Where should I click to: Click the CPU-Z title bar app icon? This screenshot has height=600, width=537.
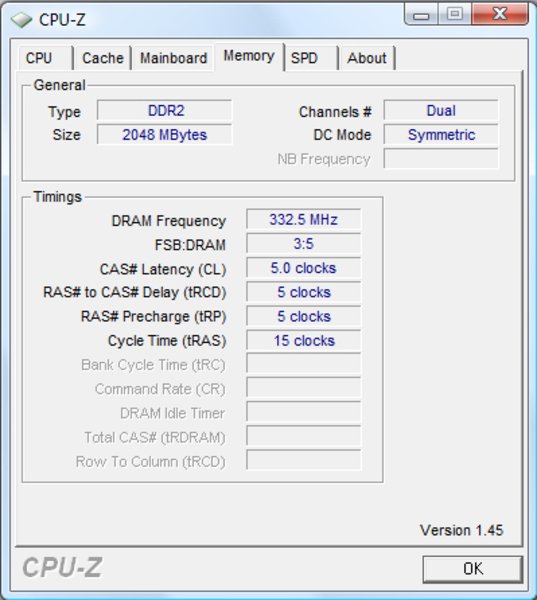(21, 20)
